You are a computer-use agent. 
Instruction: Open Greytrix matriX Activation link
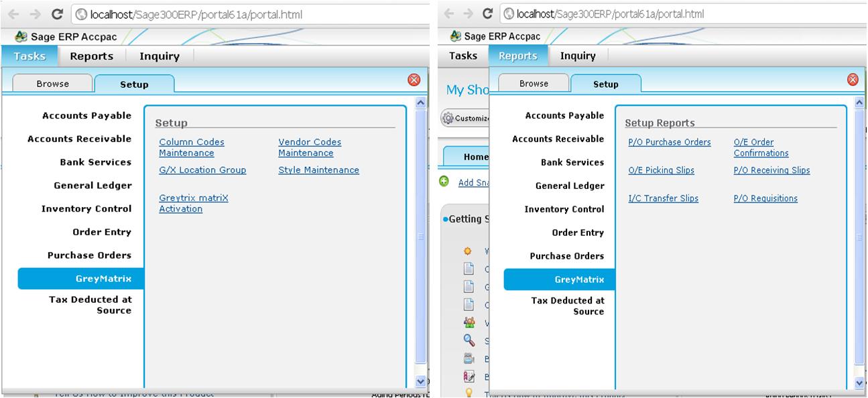pyautogui.click(x=194, y=203)
